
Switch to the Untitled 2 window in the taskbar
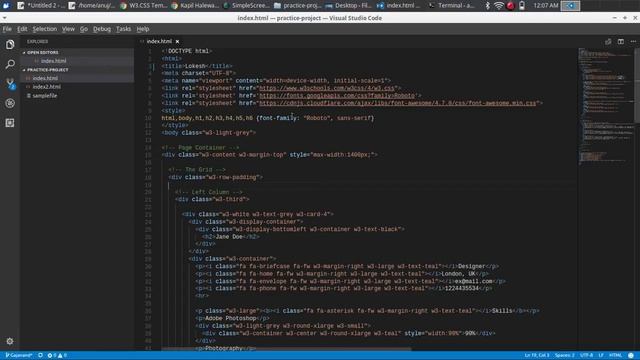[40, 5]
